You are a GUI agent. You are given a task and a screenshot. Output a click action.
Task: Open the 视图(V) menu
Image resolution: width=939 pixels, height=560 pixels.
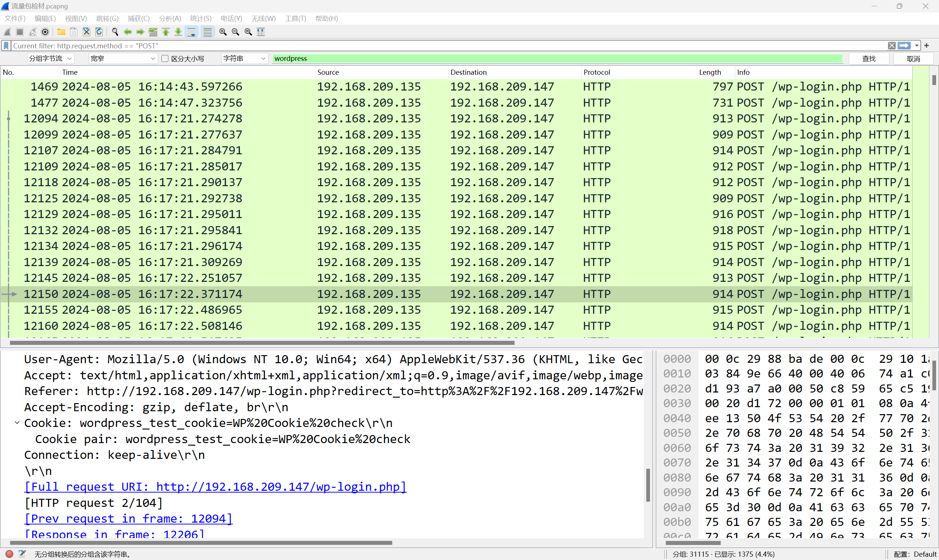click(x=76, y=18)
